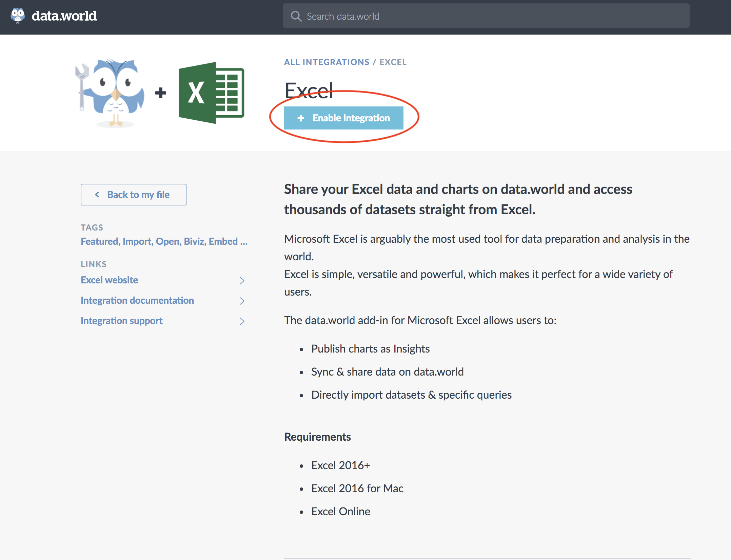731x560 pixels.
Task: Click the 'Share your Excel data and charts' headline
Action: click(458, 199)
